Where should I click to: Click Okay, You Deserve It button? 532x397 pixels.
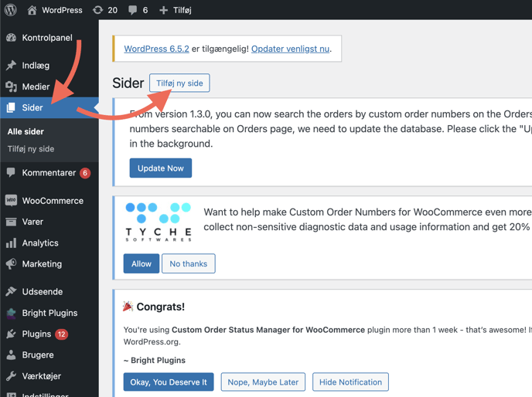coord(169,382)
